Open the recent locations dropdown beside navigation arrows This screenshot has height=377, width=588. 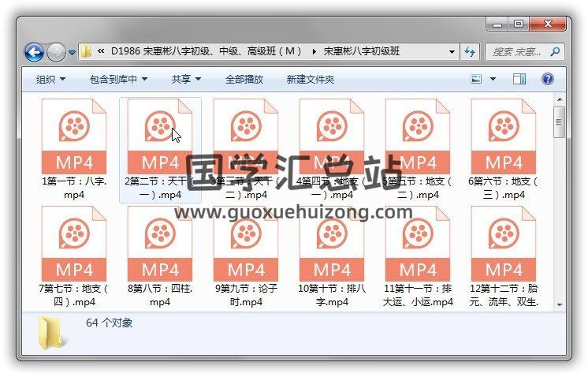pyautogui.click(x=72, y=53)
